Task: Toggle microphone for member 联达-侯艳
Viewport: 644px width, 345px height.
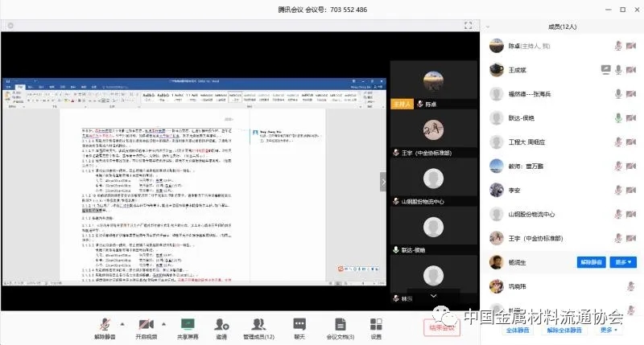Action: coord(618,118)
